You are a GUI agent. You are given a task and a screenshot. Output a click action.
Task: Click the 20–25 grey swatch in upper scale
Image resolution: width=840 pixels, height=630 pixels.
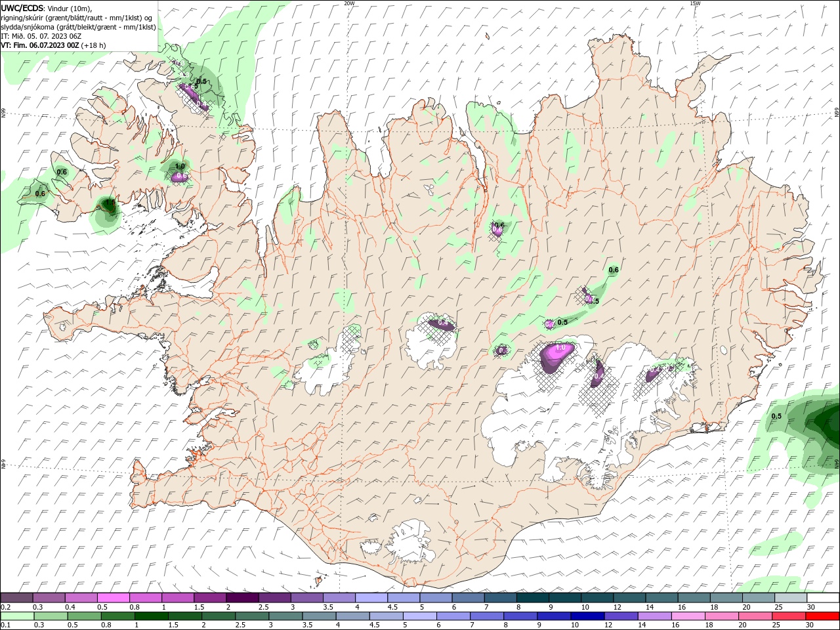pos(759,598)
